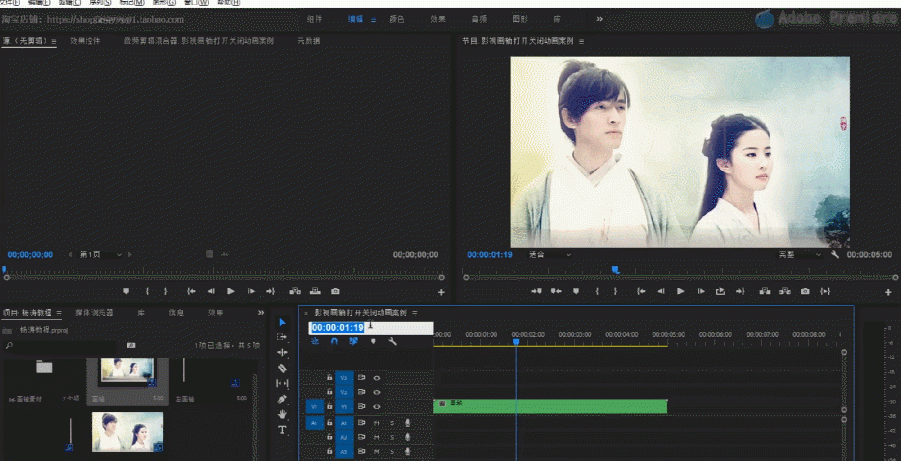Click Extract button in Program monitor

[784, 291]
